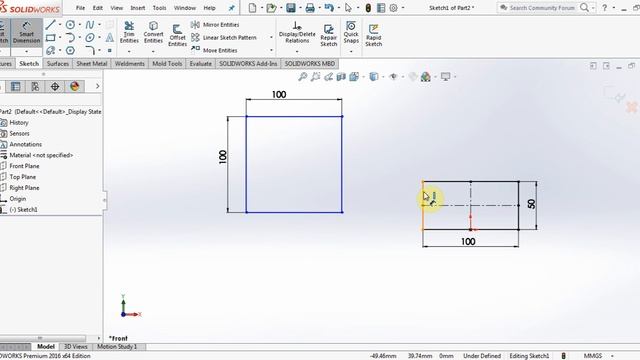Expand the Convert Entities dropdown arrow
640x360 pixels.
pyautogui.click(x=153, y=51)
